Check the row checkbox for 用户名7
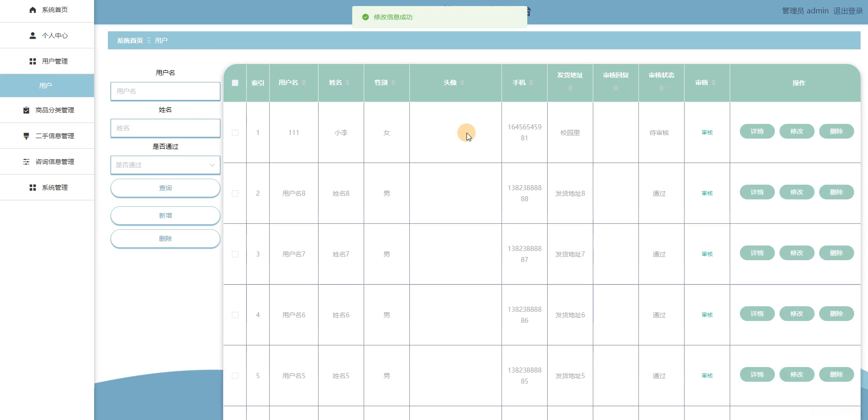Viewport: 868px width, 420px height. point(235,254)
